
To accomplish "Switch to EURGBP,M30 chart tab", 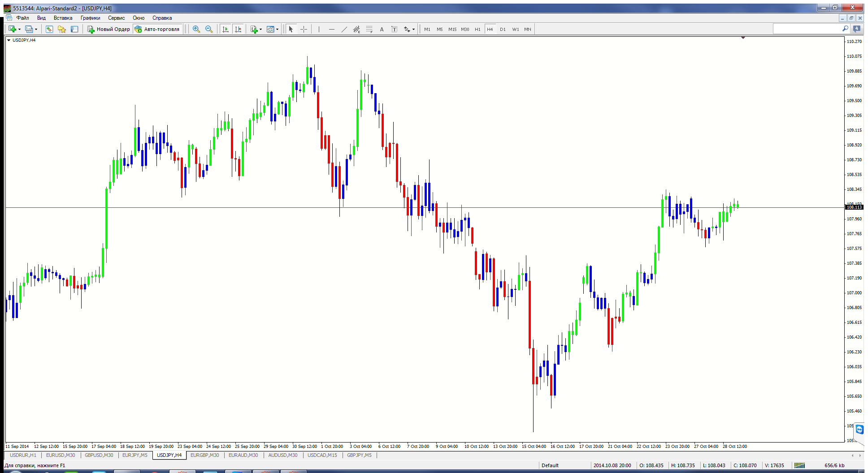I will coord(204,455).
